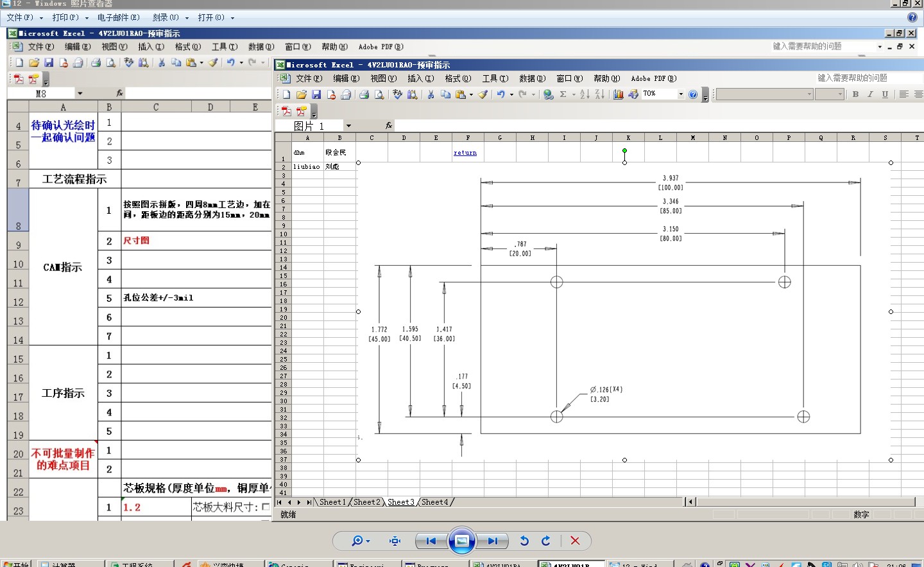This screenshot has width=924, height=567.
Task: Start slideshow with center round button
Action: click(x=461, y=541)
